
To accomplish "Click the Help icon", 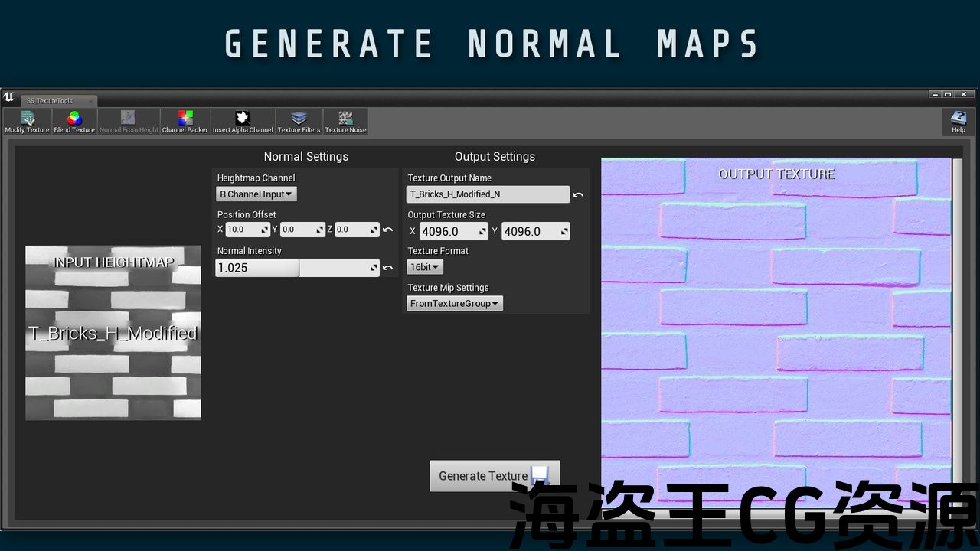I will 958,122.
